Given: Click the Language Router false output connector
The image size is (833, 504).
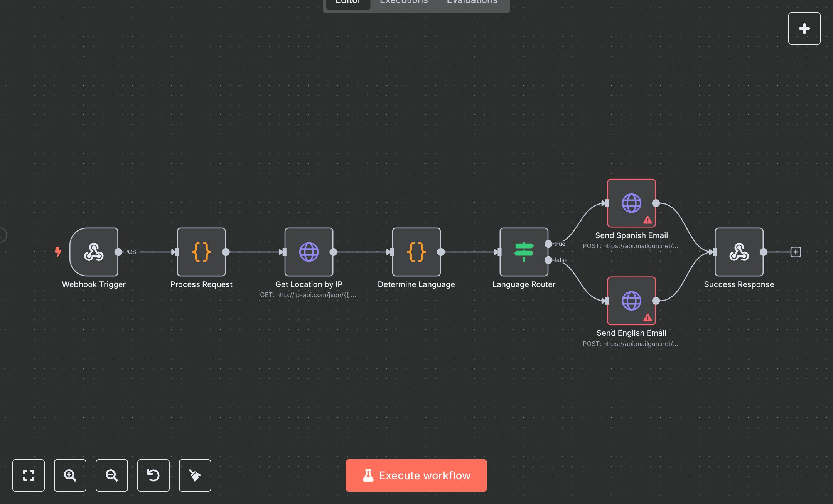Looking at the screenshot, I should pyautogui.click(x=548, y=260).
